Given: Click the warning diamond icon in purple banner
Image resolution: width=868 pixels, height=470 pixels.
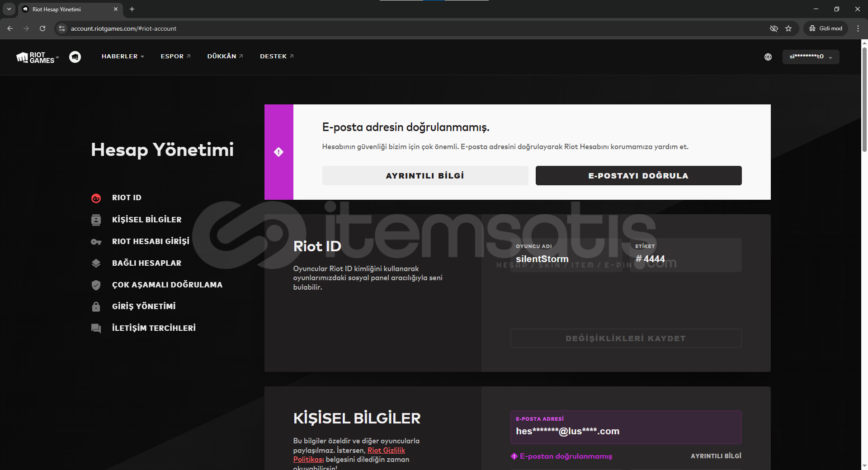Looking at the screenshot, I should pos(278,152).
